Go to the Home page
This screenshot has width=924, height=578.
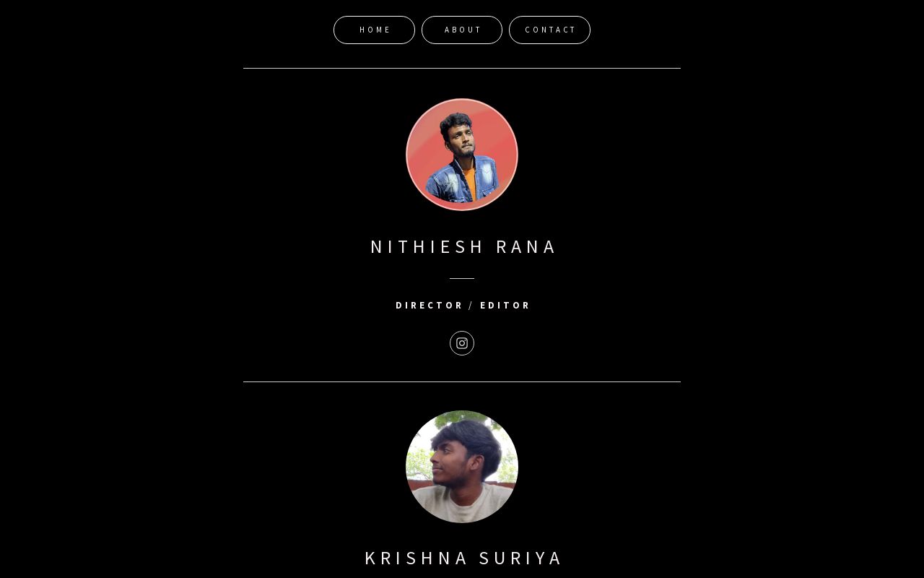(x=374, y=30)
